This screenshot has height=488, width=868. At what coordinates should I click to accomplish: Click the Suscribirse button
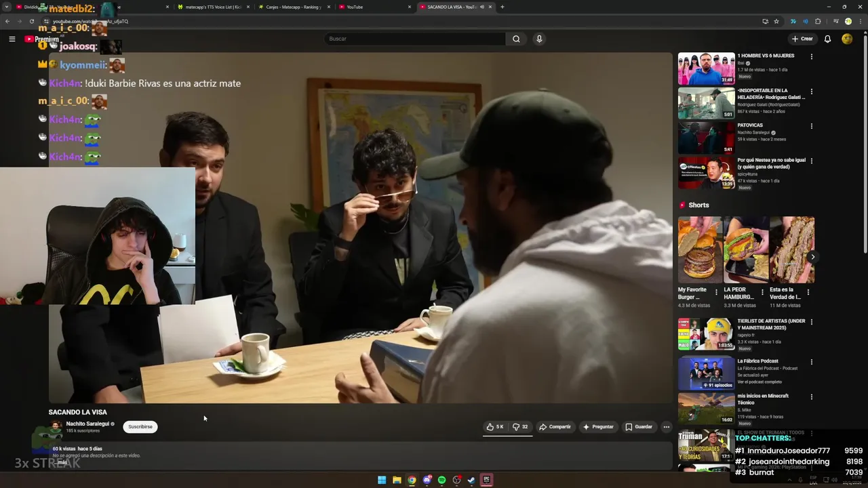tap(140, 427)
